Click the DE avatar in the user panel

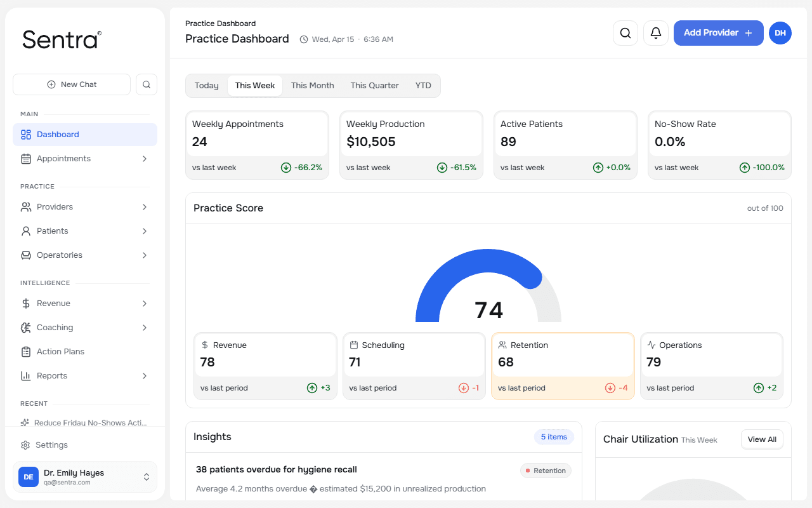(29, 477)
